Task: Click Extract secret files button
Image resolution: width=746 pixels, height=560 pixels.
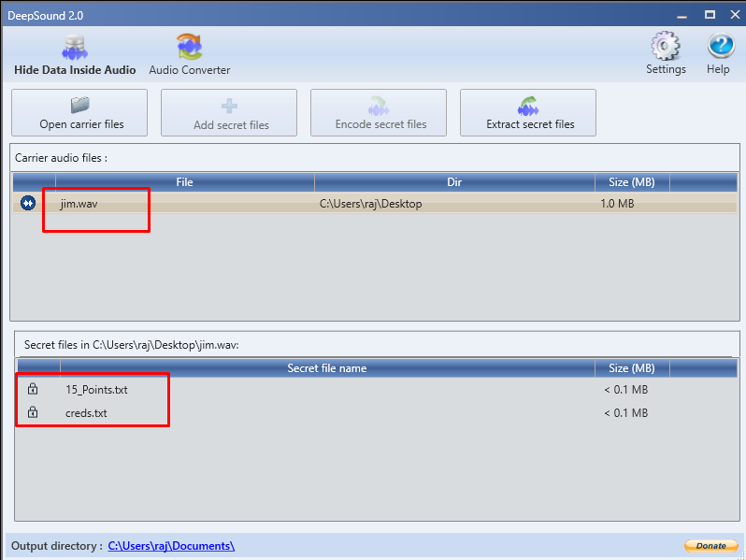Action: pos(528,113)
